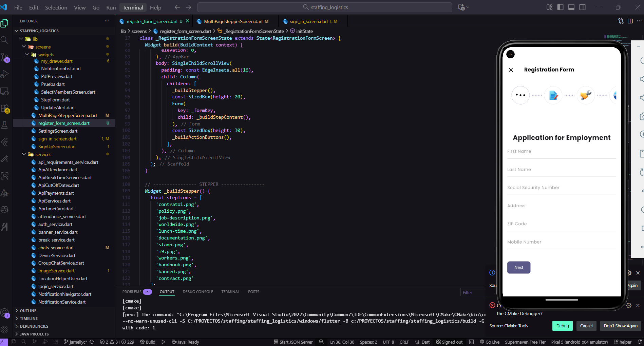Toggle the primary side bar layout button
Screen dimensions: 644x346
point(560,7)
